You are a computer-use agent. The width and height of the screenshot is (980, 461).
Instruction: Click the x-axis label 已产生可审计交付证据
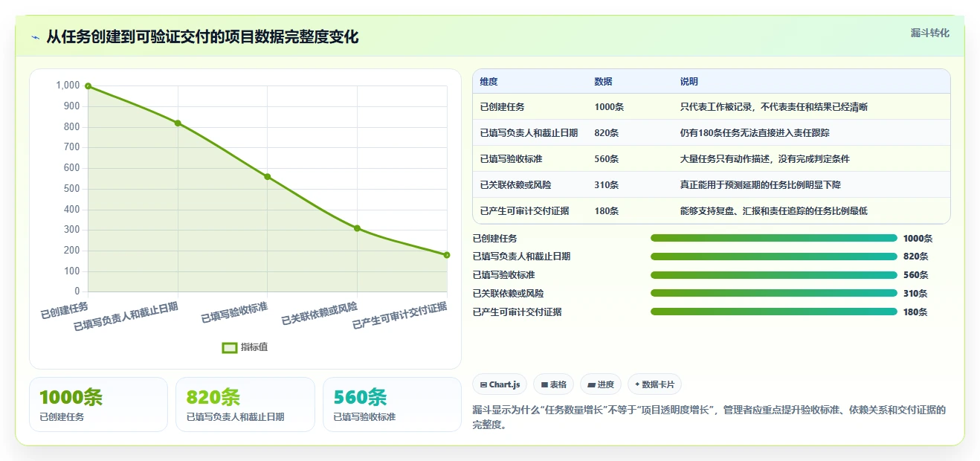(x=400, y=316)
